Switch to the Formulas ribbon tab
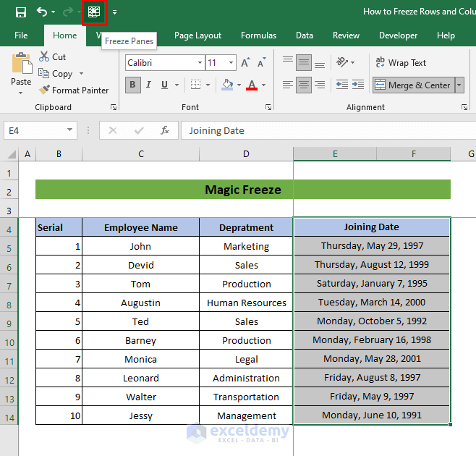 pyautogui.click(x=258, y=35)
